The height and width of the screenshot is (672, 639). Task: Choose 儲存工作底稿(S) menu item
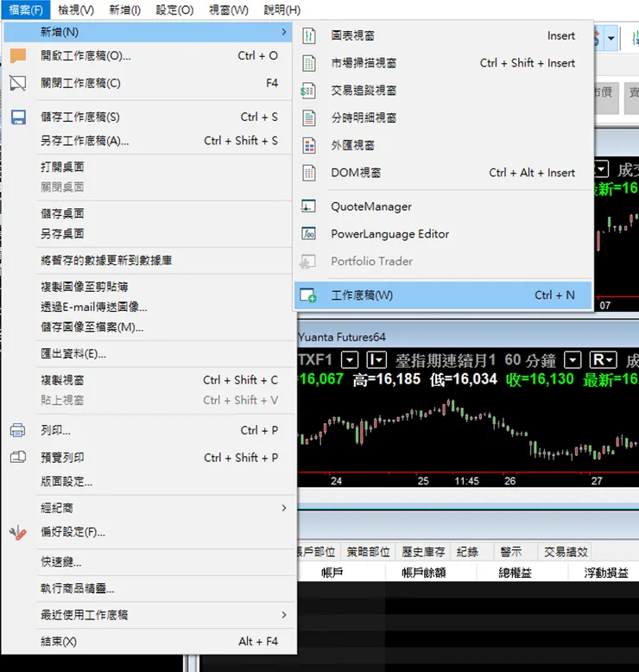[x=149, y=117]
